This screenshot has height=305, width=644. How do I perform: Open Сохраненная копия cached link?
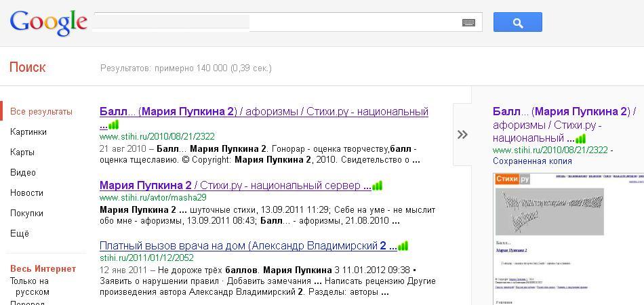coord(532,161)
